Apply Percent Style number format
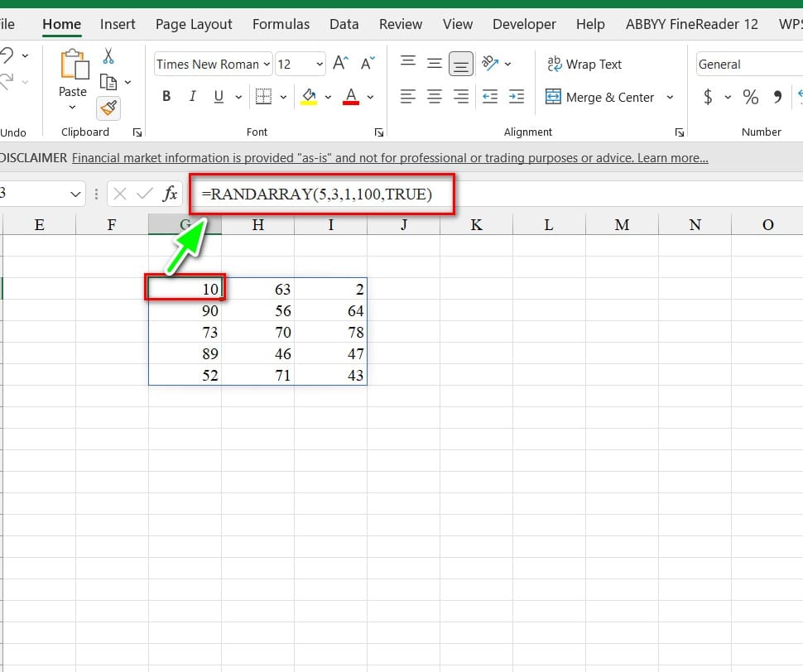Image resolution: width=803 pixels, height=672 pixels. (751, 97)
